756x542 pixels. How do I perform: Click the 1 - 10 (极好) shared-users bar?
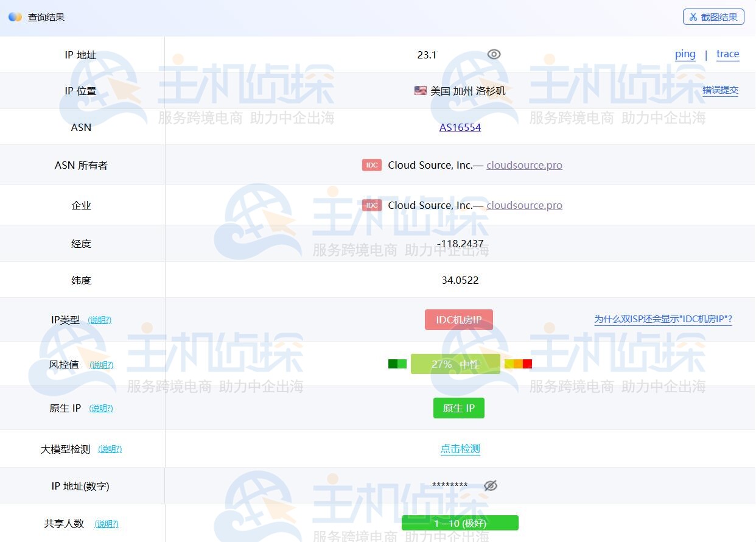click(x=460, y=523)
